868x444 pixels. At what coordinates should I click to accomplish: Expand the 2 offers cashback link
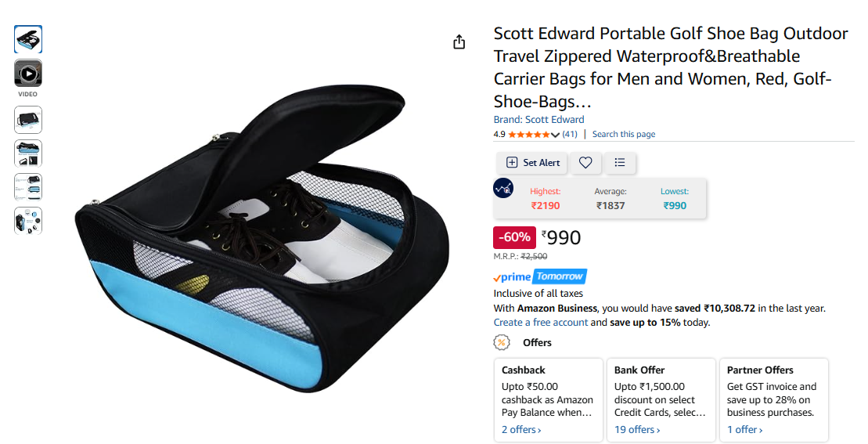(x=521, y=430)
